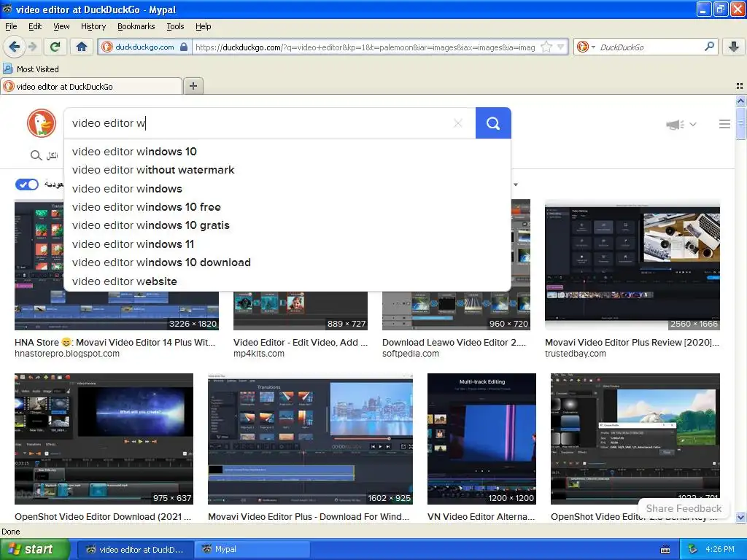Click the Share Feedback button
Screen dimensions: 747x560
click(683, 508)
